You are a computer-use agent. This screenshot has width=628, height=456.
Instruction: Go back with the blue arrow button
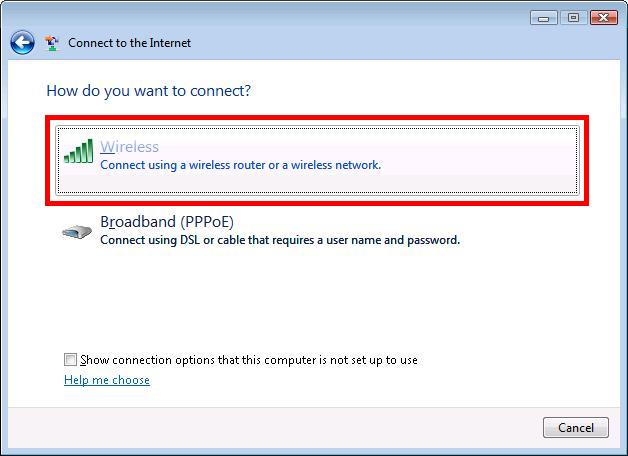tap(22, 43)
